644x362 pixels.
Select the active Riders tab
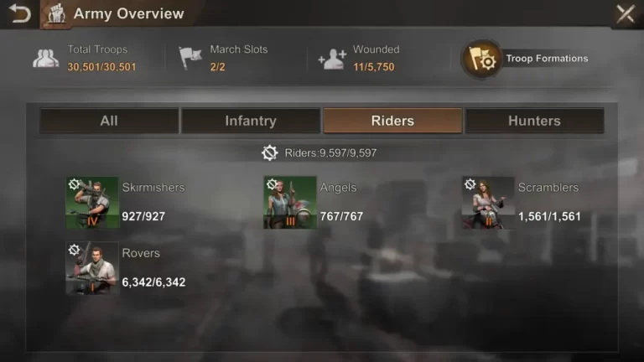pyautogui.click(x=392, y=121)
